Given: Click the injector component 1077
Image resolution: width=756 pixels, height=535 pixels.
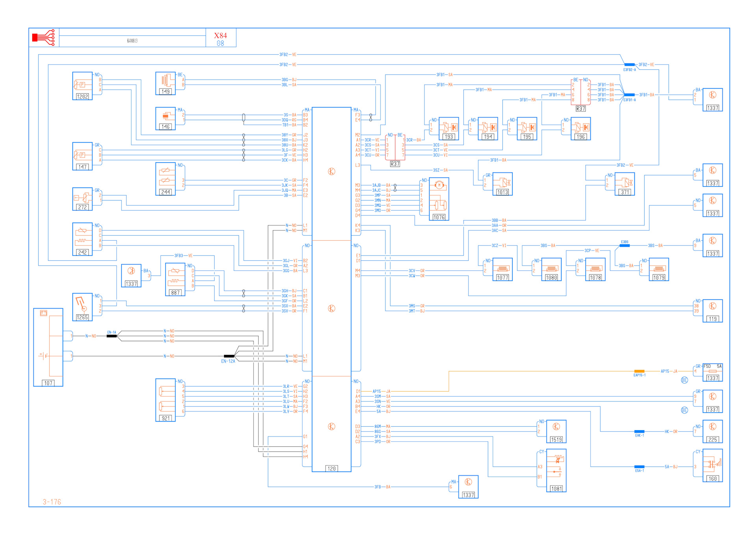Looking at the screenshot, I should (x=502, y=269).
